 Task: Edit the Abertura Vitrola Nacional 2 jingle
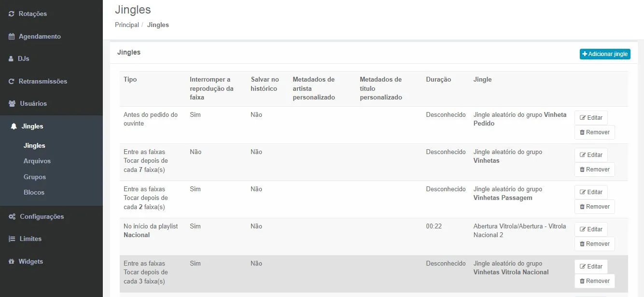click(x=591, y=229)
